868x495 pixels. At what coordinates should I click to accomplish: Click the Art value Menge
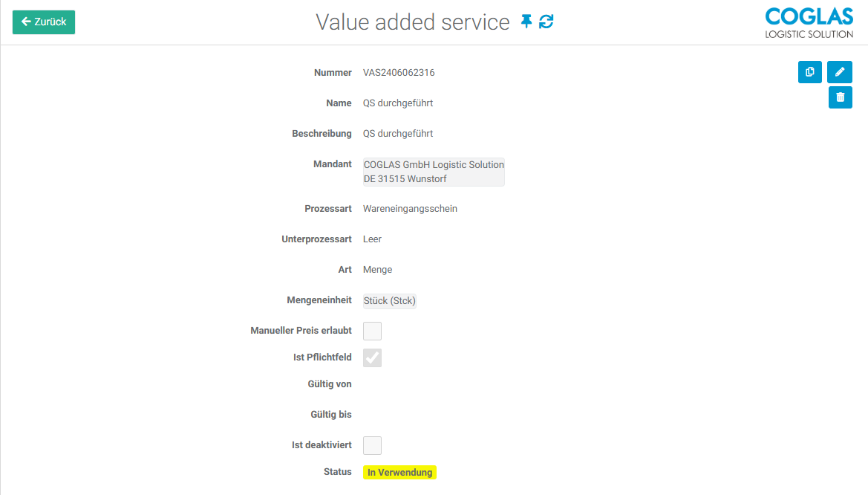(377, 270)
